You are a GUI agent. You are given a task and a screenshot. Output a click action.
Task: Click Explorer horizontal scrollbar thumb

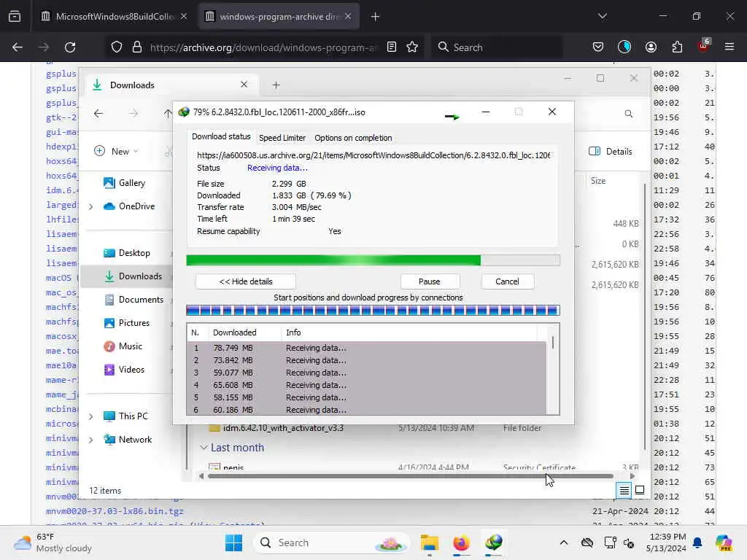pyautogui.click(x=411, y=476)
